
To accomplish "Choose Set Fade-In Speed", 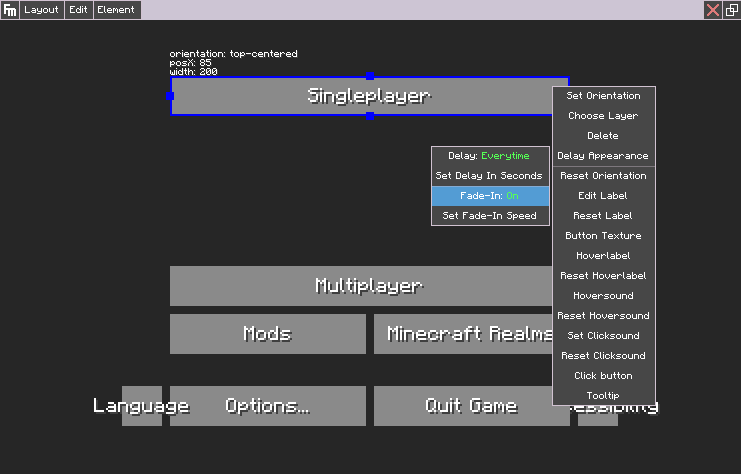I will point(490,215).
